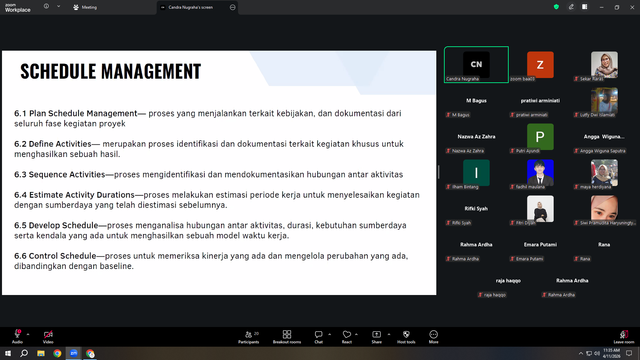The width and height of the screenshot is (640, 360).
Task: Click the Zoom Workplace logo
Action: (18, 8)
